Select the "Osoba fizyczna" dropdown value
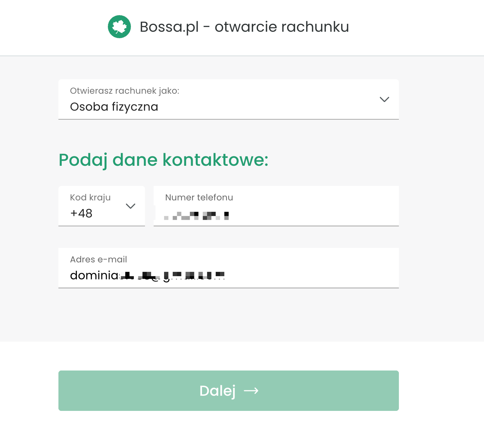This screenshot has width=484, height=448. [x=114, y=107]
